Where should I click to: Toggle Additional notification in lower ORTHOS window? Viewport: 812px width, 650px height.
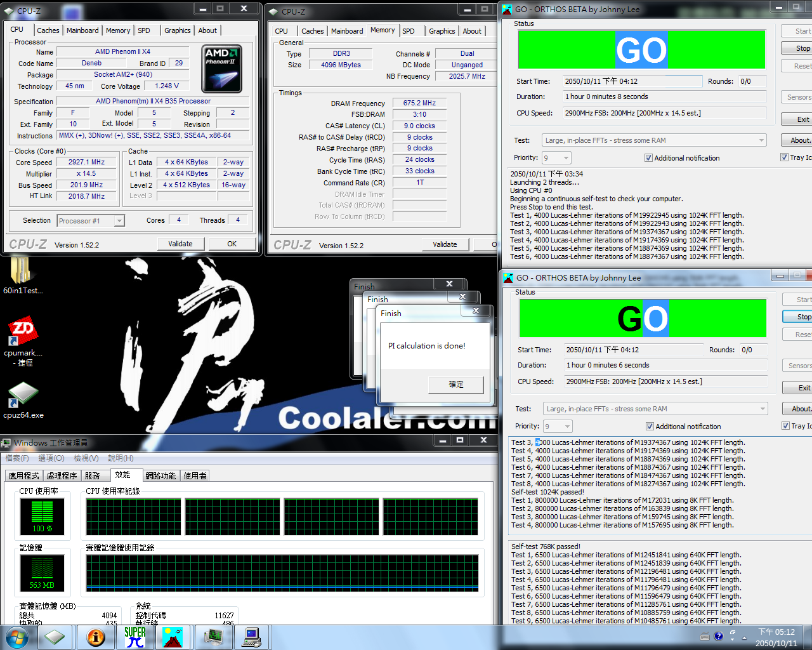point(650,427)
